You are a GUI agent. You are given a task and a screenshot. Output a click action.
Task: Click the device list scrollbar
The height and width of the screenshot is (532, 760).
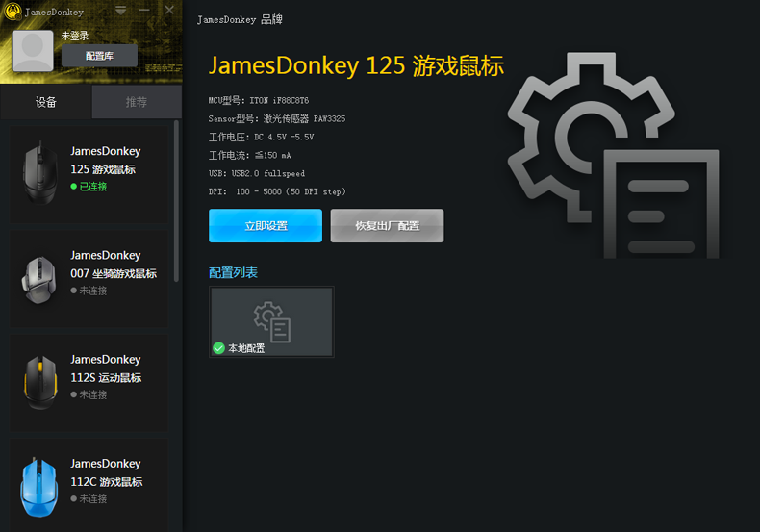(176, 200)
